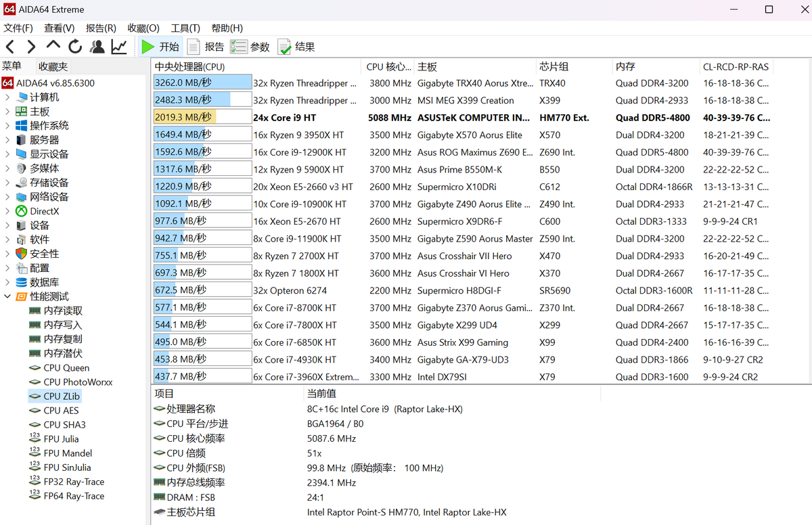The height and width of the screenshot is (525, 812).
Task: Open the 查看(V) menu
Action: tap(60, 28)
